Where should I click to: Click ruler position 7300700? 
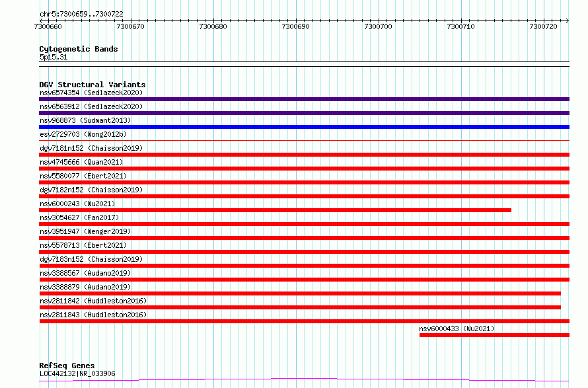tap(378, 26)
